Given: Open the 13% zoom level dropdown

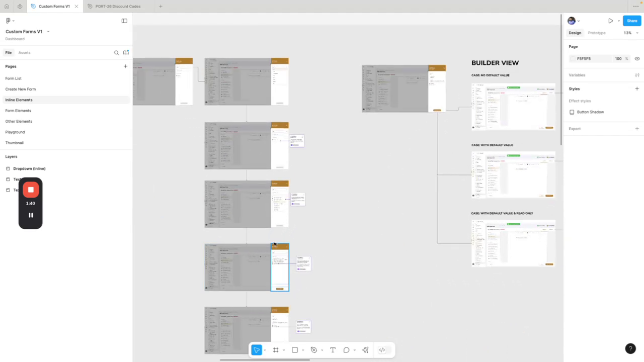Looking at the screenshot, I should (x=631, y=33).
